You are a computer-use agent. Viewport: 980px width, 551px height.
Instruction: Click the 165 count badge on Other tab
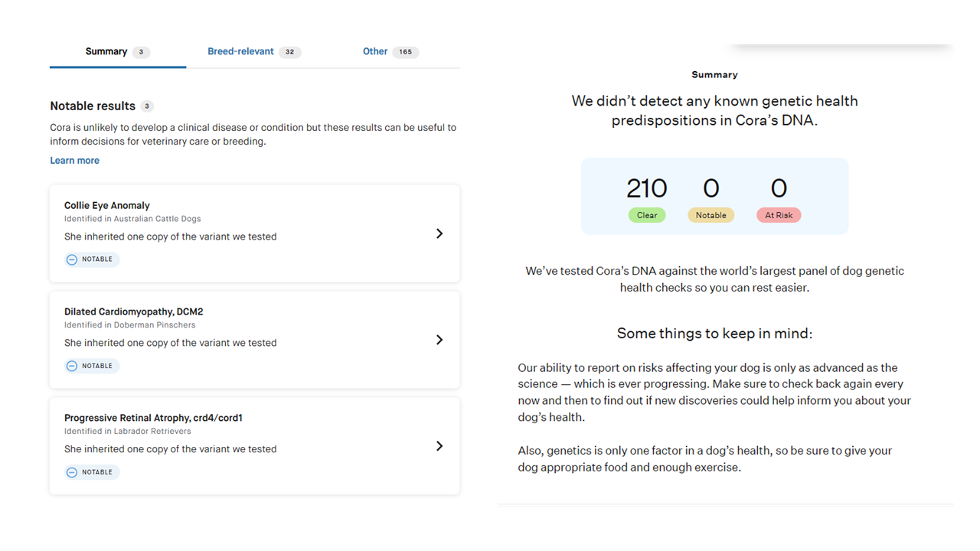coord(407,51)
